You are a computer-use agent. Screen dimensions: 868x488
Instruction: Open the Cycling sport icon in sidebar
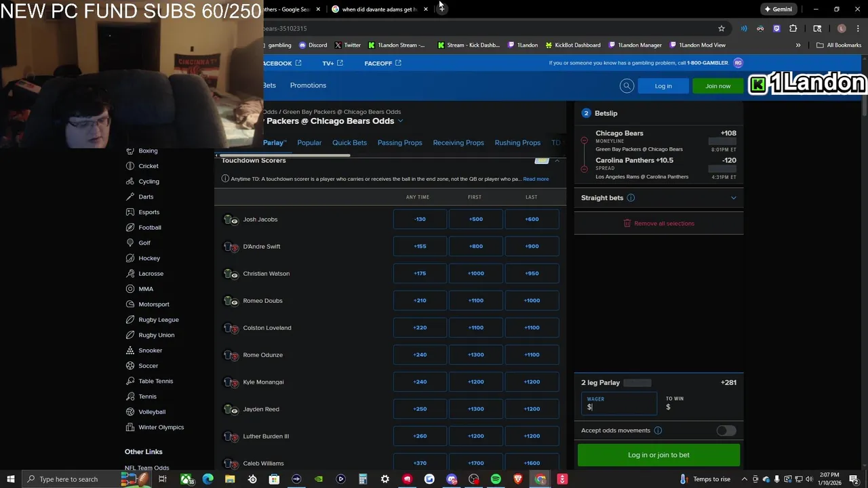pyautogui.click(x=130, y=182)
